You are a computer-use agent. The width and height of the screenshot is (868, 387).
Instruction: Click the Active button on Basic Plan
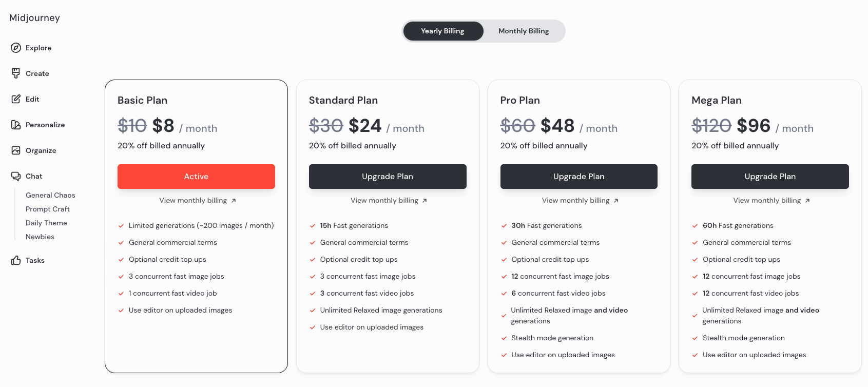click(x=196, y=176)
